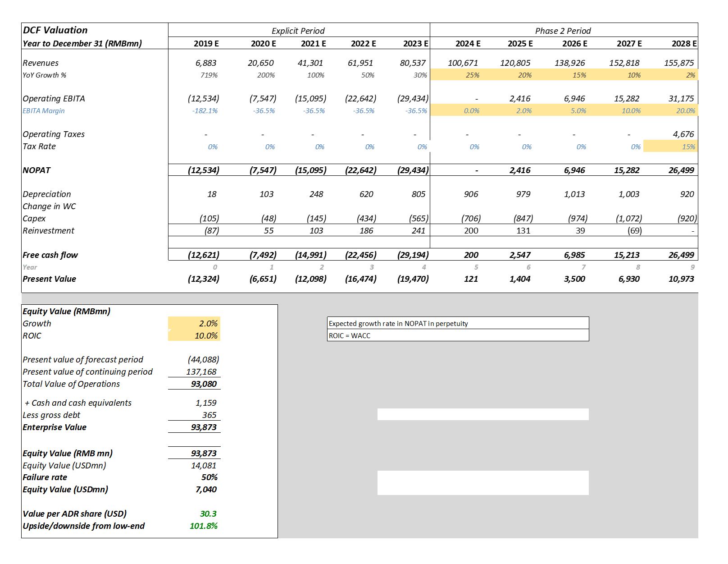The width and height of the screenshot is (728, 564).
Task: Click the highlighted ROIC 10.0% input
Action: pos(194,335)
